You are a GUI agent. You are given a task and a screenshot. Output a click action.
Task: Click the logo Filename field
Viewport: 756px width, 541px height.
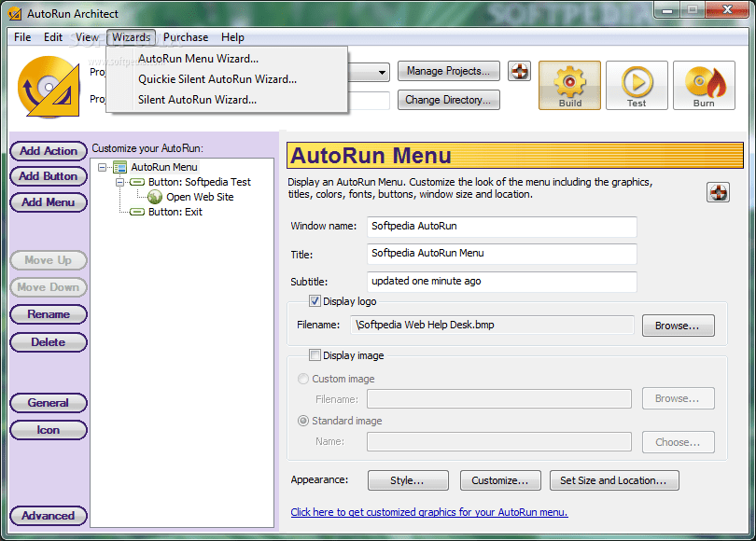pyautogui.click(x=492, y=325)
